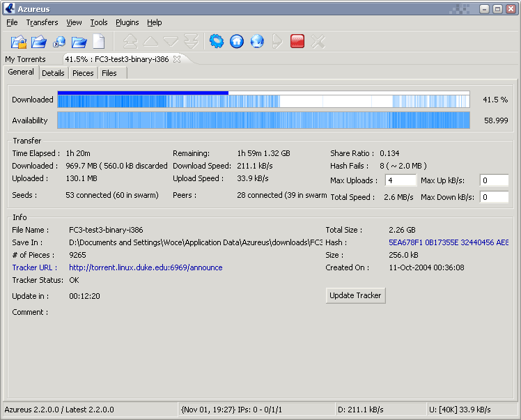Click the Share Ratio value 0.134
Screen dimensions: 521x420
point(389,153)
